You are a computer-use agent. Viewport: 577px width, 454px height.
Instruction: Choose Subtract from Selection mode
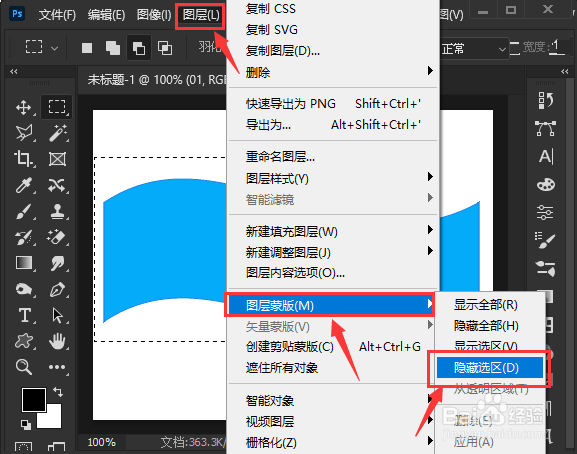coord(139,48)
